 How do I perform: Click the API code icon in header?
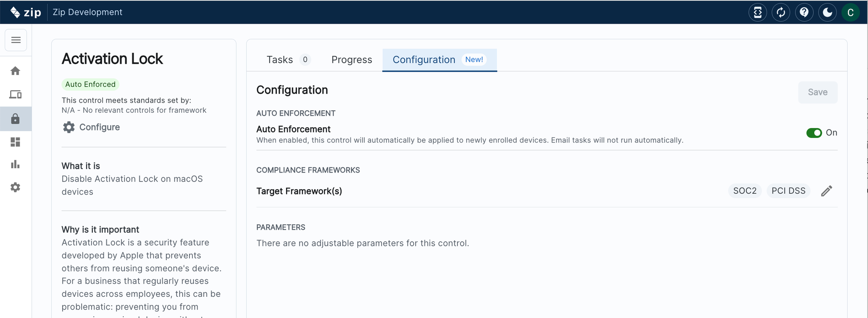pyautogui.click(x=757, y=12)
